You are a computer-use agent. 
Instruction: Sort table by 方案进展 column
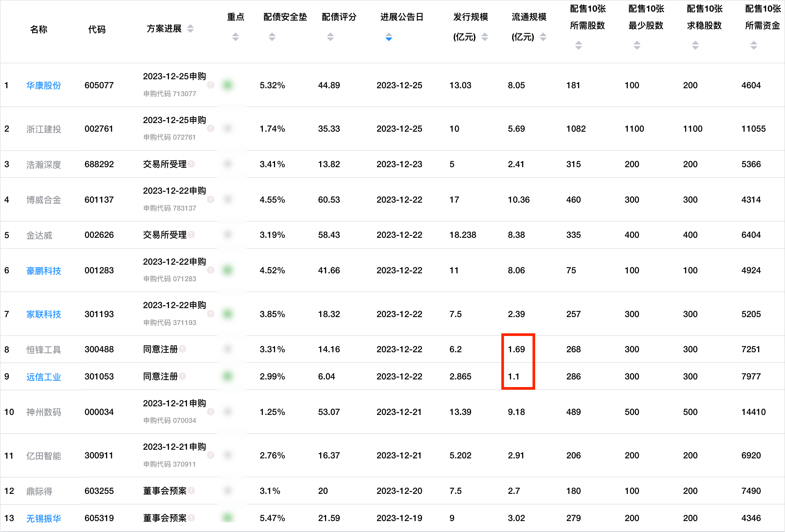[190, 29]
